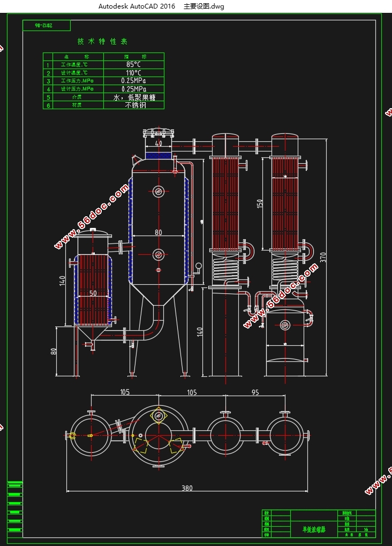Click the '80' dimension inside the main vessel
The image size is (392, 546).
pos(158,232)
